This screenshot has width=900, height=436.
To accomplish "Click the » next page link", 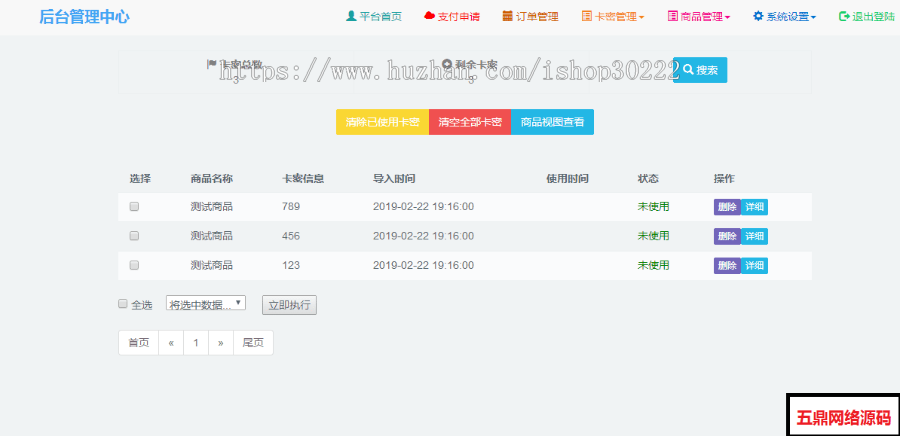I will (x=221, y=343).
